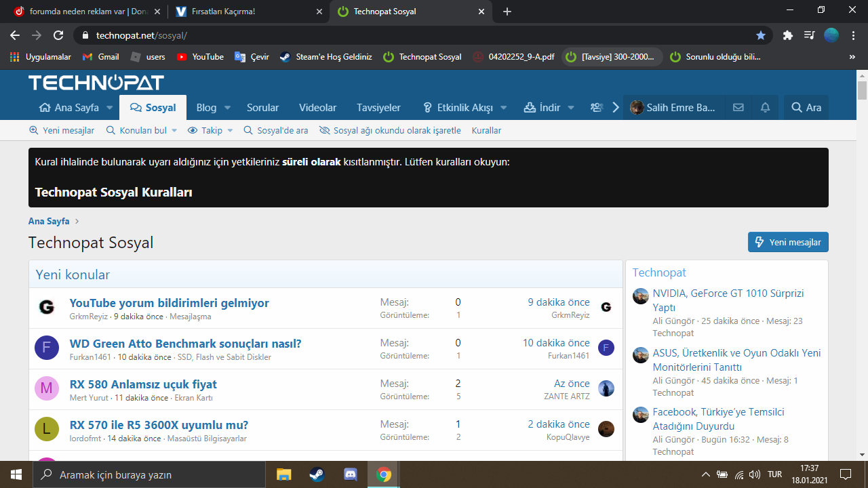Open the Windows notification center icon
The width and height of the screenshot is (868, 488).
pos(846,474)
